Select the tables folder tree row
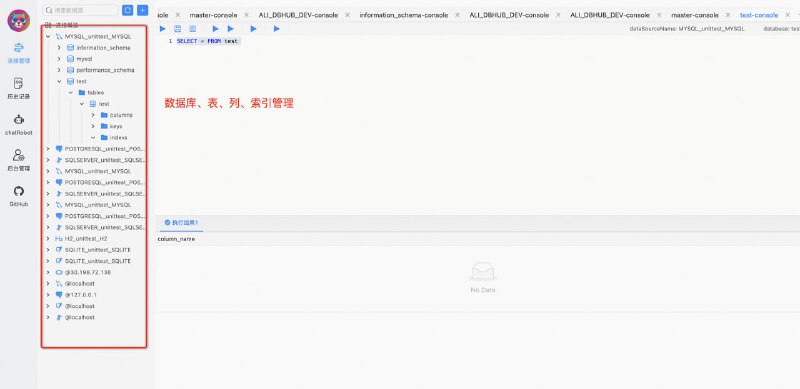Viewport: 800px width, 389px height. [x=94, y=92]
